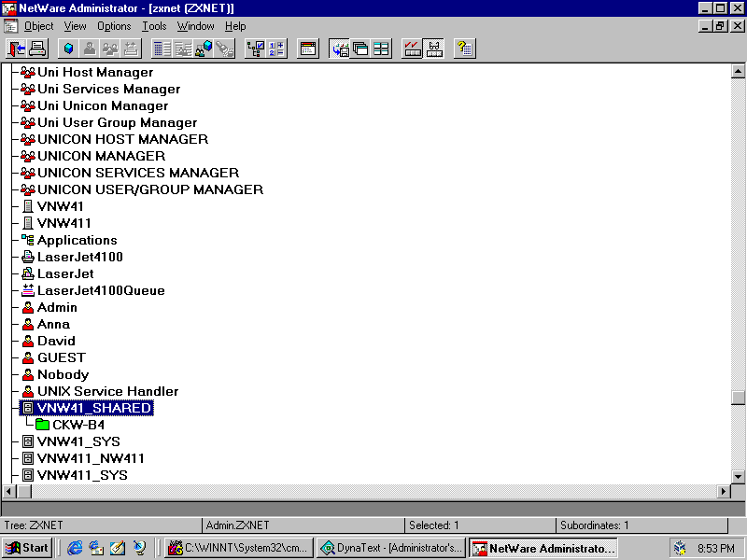Open the View menu
747x560 pixels.
click(76, 26)
